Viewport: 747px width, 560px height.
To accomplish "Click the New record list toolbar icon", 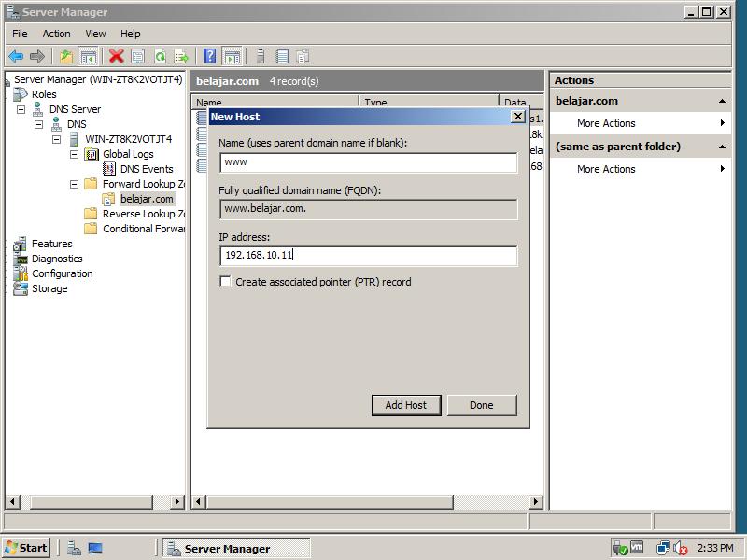I will pos(282,57).
